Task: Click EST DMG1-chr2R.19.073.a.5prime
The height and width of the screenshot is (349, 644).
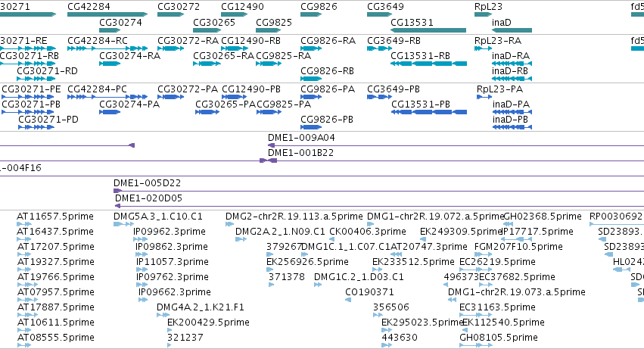Action: tap(517, 292)
